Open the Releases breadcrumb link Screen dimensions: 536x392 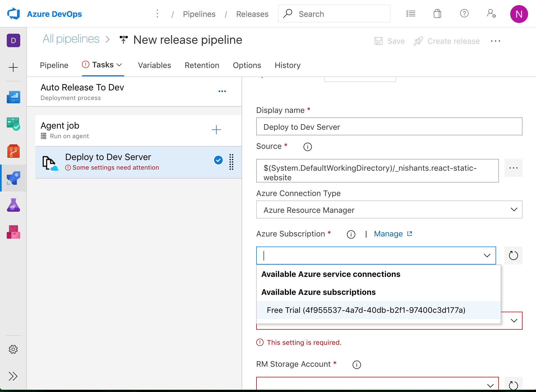click(x=252, y=14)
